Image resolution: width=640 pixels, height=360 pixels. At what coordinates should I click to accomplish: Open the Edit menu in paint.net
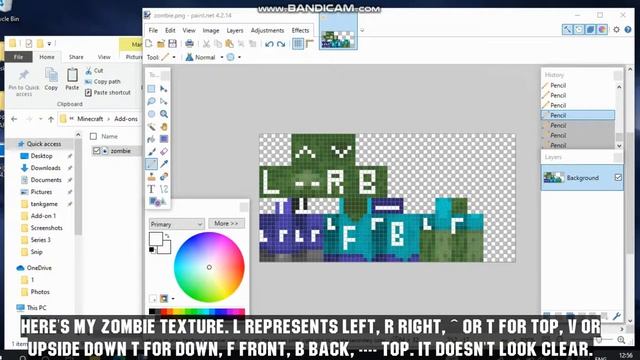pos(170,30)
